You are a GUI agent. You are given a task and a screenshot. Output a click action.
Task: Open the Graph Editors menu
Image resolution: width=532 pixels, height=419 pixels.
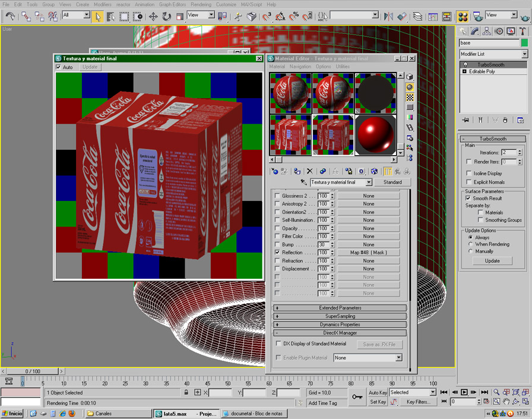[172, 4]
